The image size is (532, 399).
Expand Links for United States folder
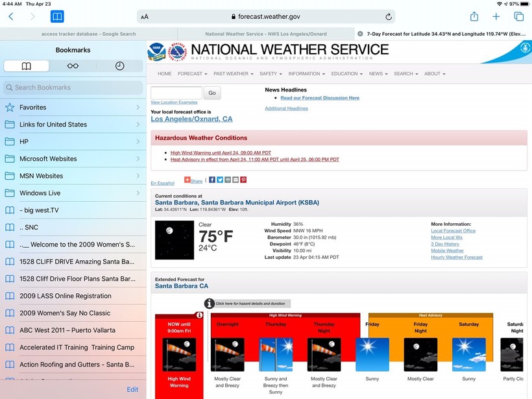73,125
